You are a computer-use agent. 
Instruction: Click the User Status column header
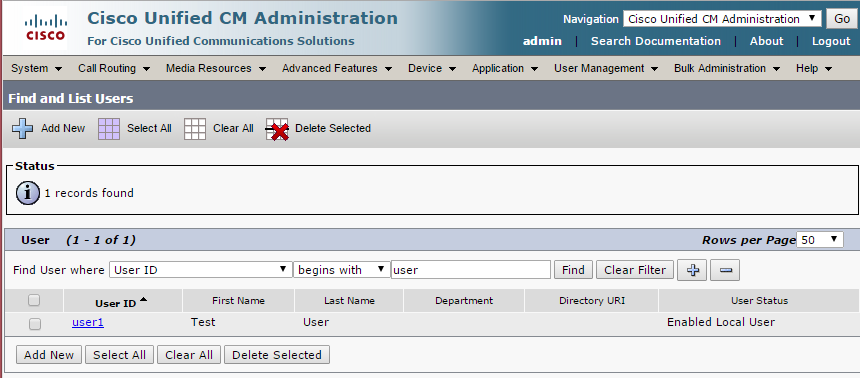coord(759,301)
